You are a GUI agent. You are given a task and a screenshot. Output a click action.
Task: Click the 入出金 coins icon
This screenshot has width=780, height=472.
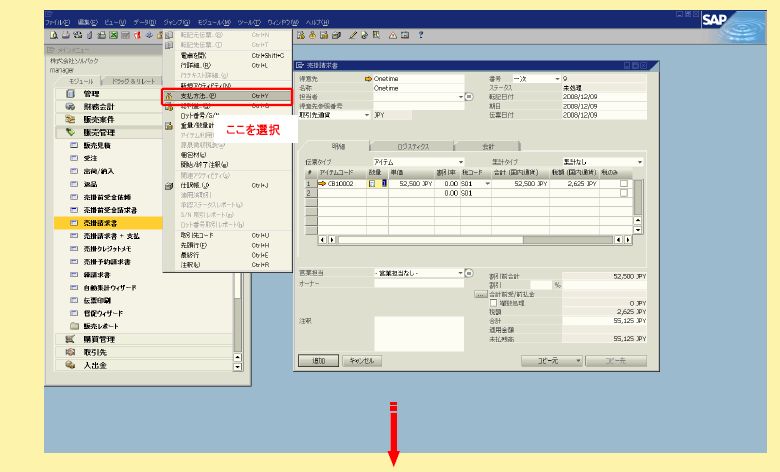click(71, 365)
